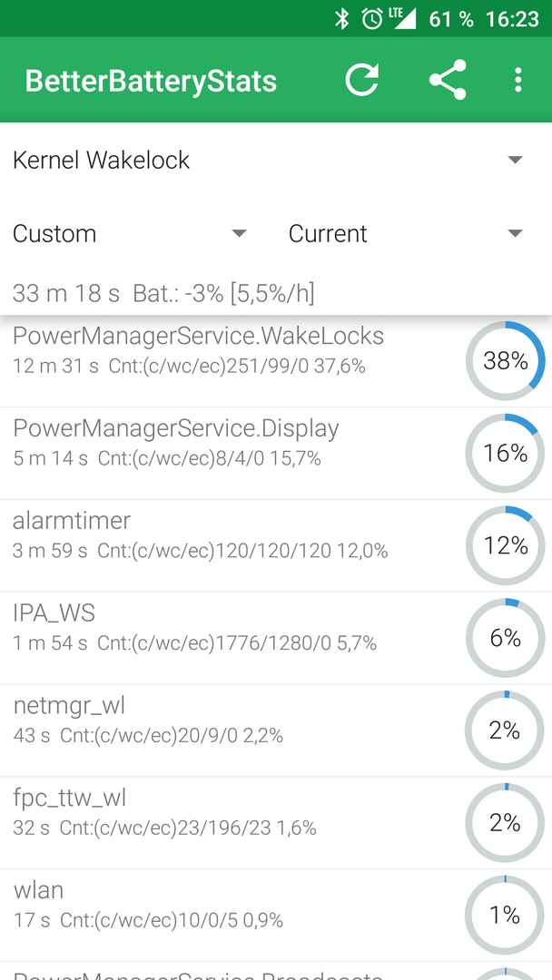This screenshot has width=552, height=980.
Task: Select the IPA_WS wakelock row
Action: pyautogui.click(x=276, y=638)
